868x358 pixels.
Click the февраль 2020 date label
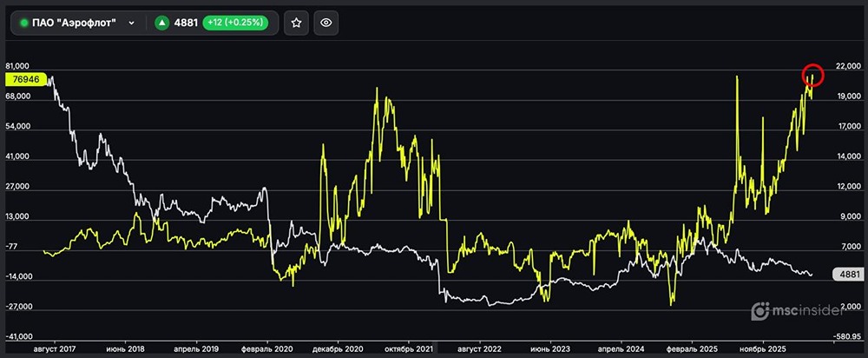[x=267, y=349]
